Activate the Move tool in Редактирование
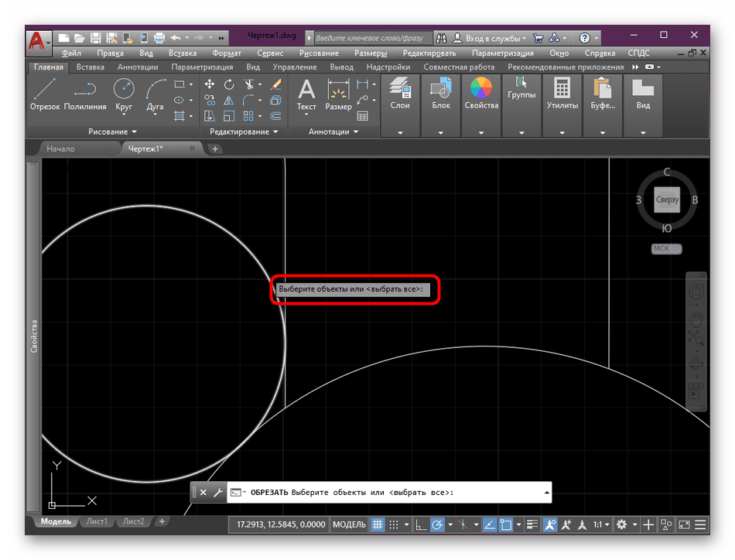The height and width of the screenshot is (560, 735). pyautogui.click(x=210, y=84)
